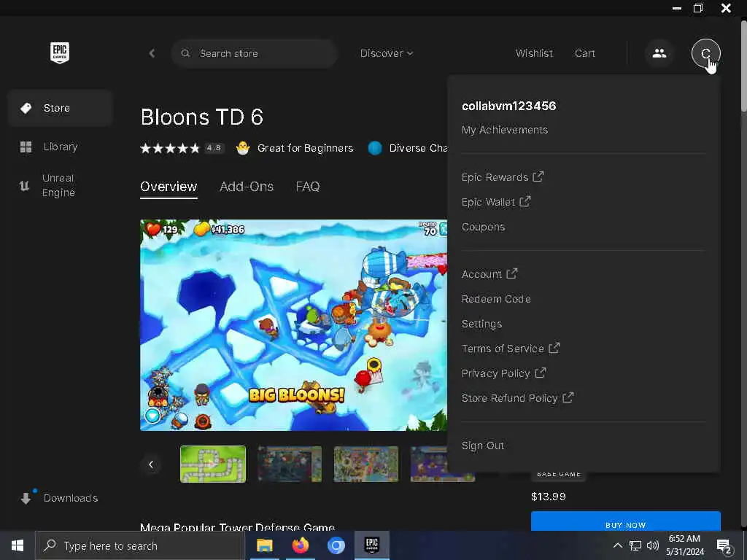
Task: Show hidden system tray icons
Action: tap(618, 545)
